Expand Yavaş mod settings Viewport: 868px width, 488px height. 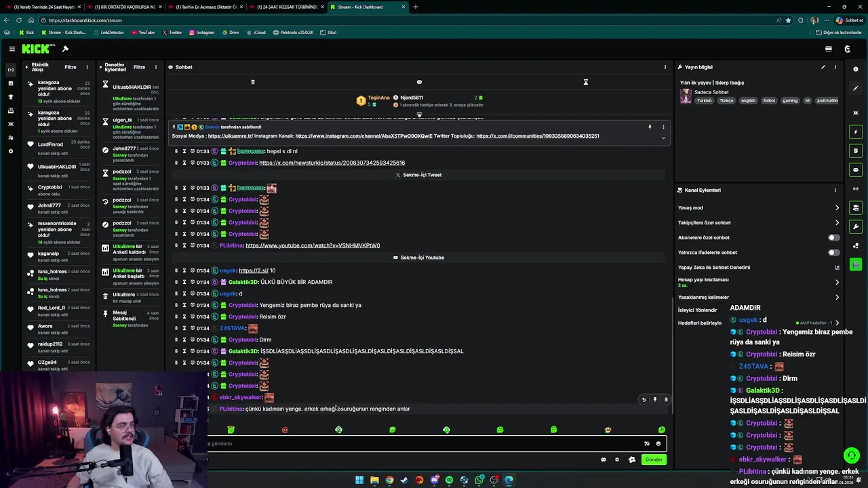click(x=837, y=208)
